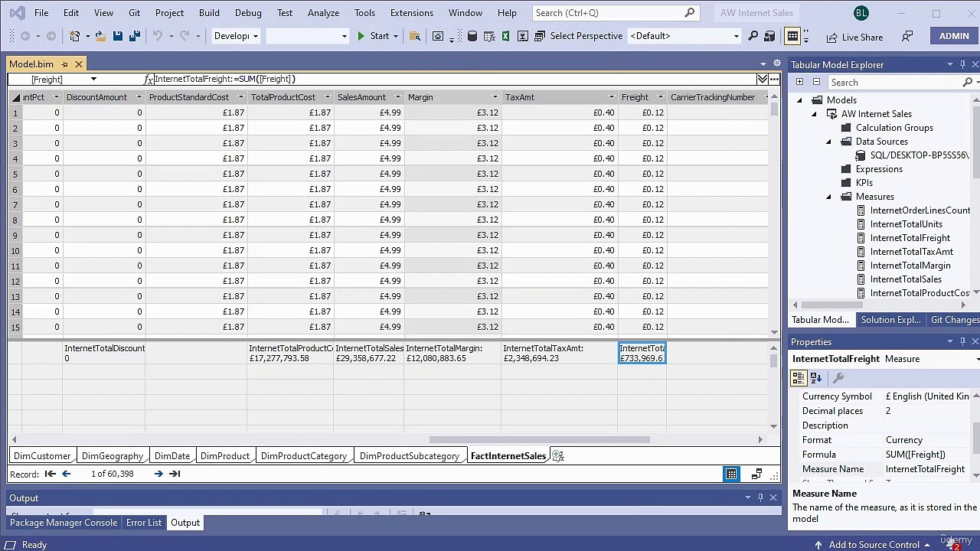The height and width of the screenshot is (551, 980).
Task: Expand the formula bar with the chevron
Action: [x=763, y=80]
